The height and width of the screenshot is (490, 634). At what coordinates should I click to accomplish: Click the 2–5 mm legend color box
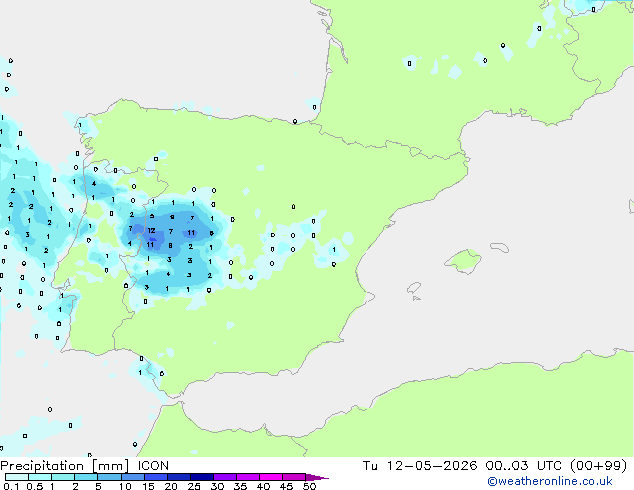[x=86, y=477]
